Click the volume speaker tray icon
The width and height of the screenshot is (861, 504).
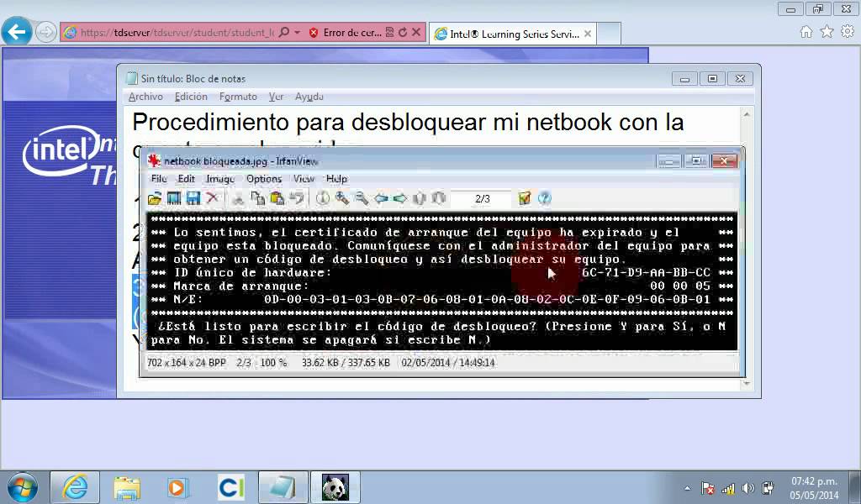point(747,488)
